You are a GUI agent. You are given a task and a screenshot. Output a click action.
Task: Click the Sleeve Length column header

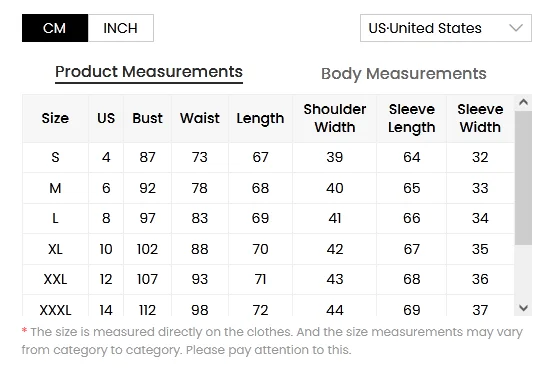pyautogui.click(x=412, y=119)
